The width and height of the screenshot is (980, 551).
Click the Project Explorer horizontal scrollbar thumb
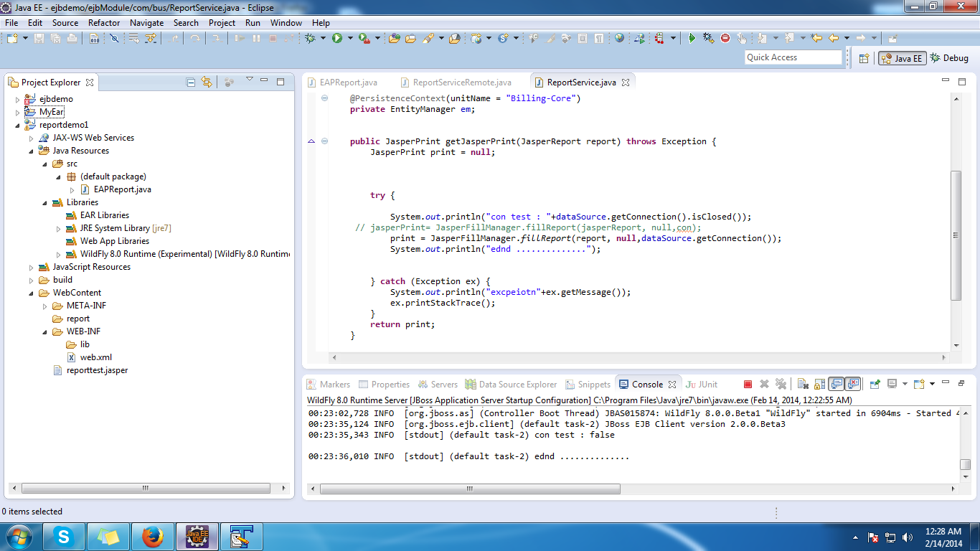point(146,488)
